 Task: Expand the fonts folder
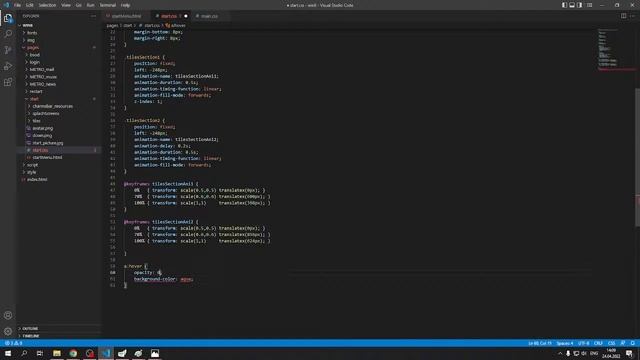tap(32, 33)
